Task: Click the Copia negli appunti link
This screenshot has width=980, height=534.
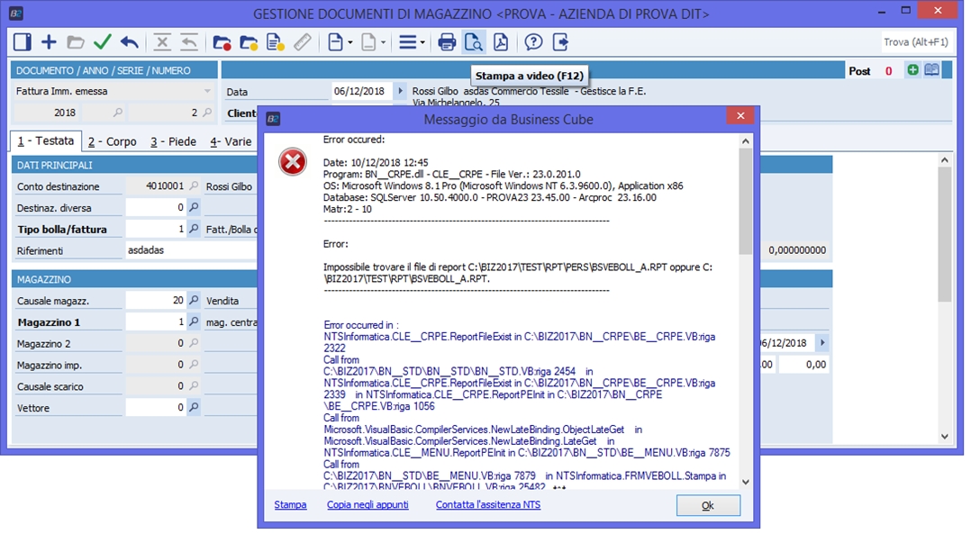Action: pos(367,504)
